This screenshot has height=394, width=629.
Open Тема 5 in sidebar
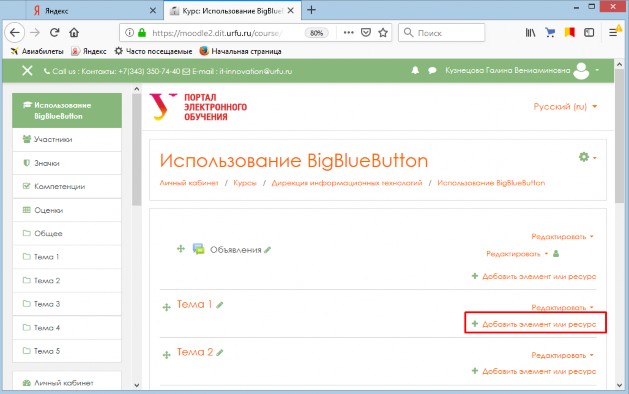click(67, 351)
